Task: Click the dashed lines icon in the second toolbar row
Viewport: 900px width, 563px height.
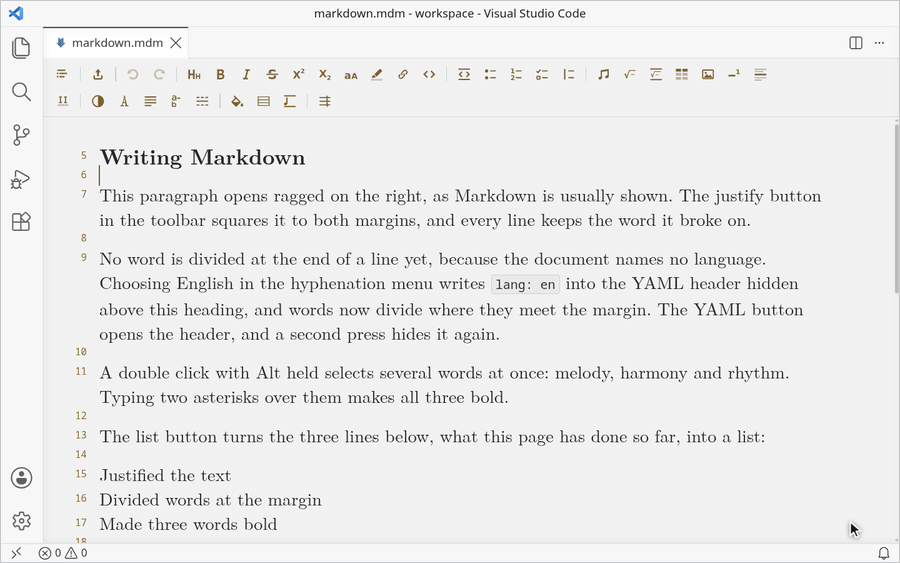Action: click(202, 101)
